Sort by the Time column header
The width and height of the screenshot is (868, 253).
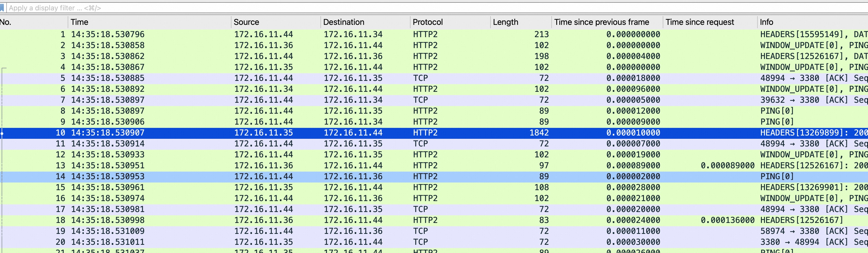[x=148, y=22]
